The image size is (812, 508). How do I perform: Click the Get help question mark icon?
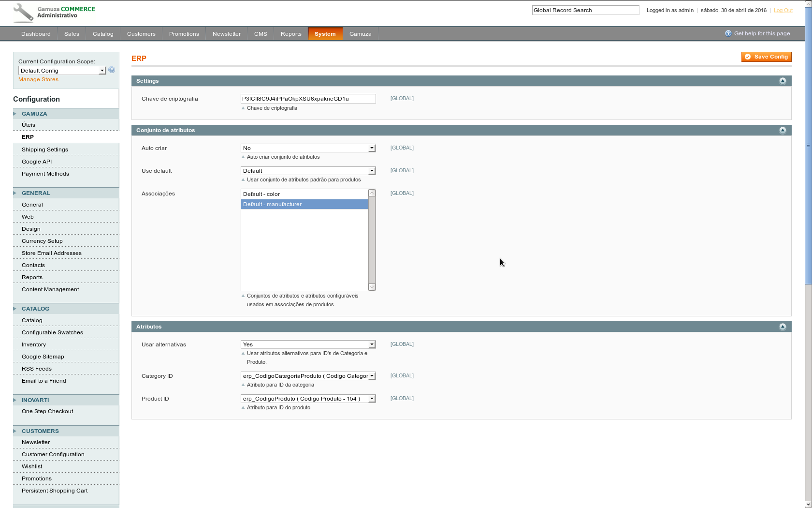(x=728, y=33)
